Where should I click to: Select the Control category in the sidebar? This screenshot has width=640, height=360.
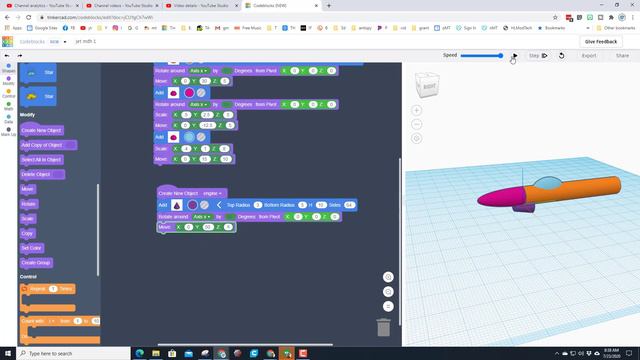coord(9,93)
